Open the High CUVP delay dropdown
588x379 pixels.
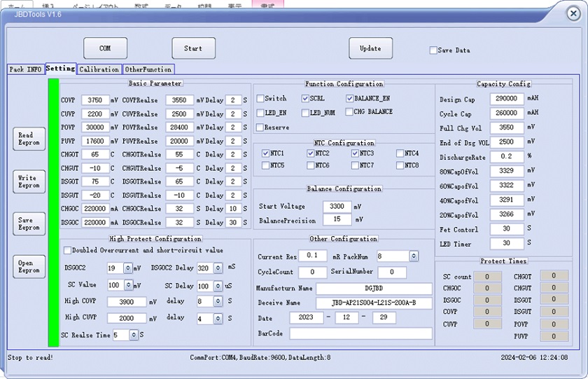pos(218,319)
